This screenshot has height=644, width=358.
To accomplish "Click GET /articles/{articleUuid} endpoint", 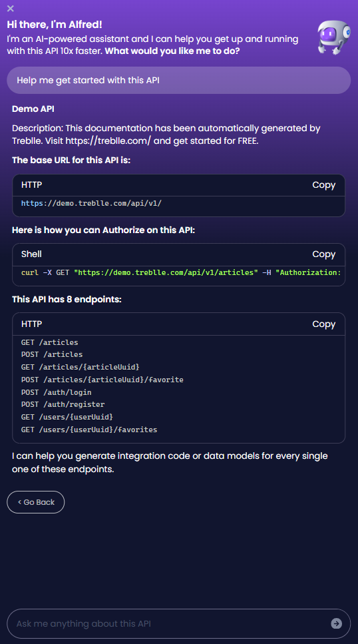I will point(81,367).
